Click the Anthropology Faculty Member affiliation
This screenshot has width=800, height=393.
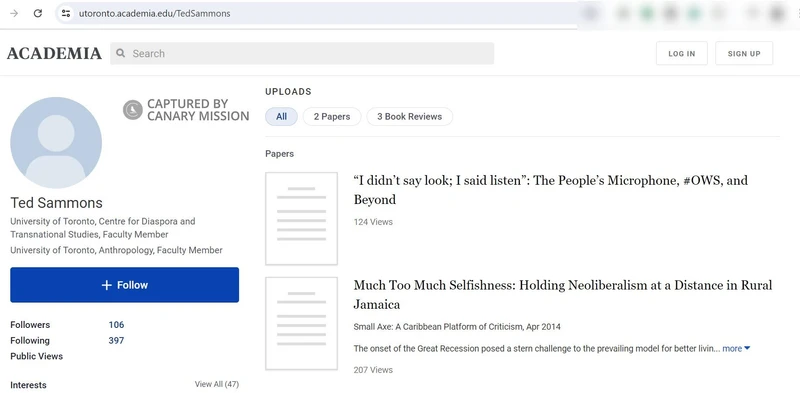[116, 251]
